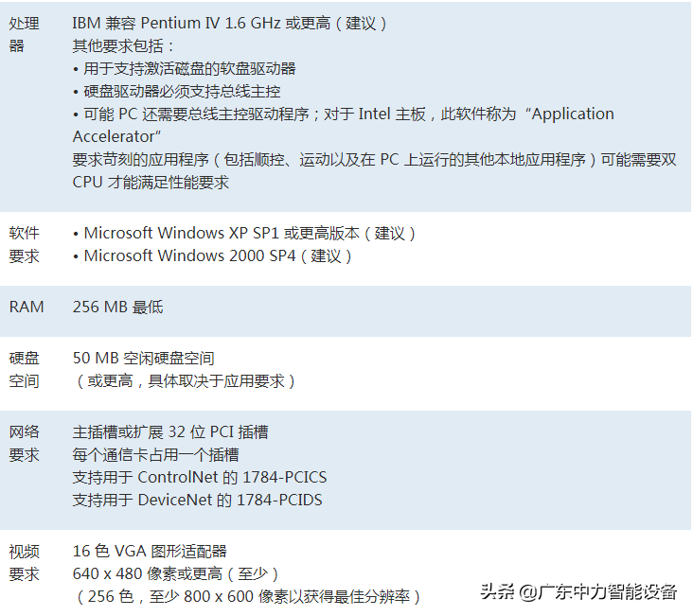The width and height of the screenshot is (693, 616).
Task: Select the 50 MB 空闲硬盘空间 text
Action: tap(143, 359)
